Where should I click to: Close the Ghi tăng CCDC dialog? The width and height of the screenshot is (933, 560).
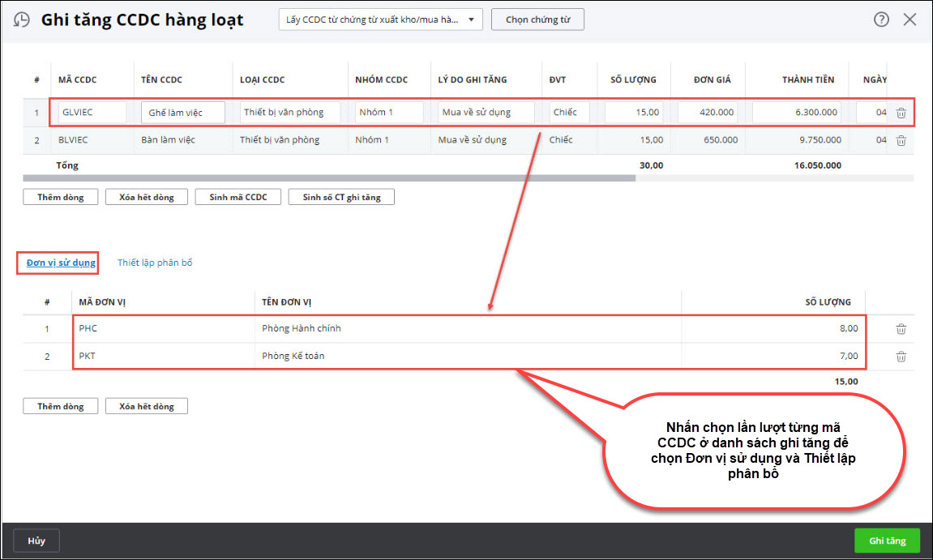(x=909, y=19)
